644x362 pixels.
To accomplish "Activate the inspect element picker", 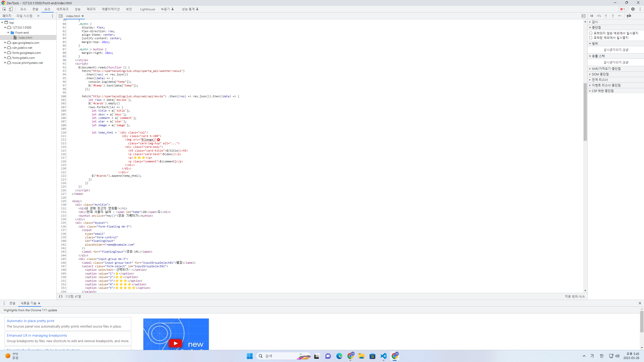I will pyautogui.click(x=4, y=9).
